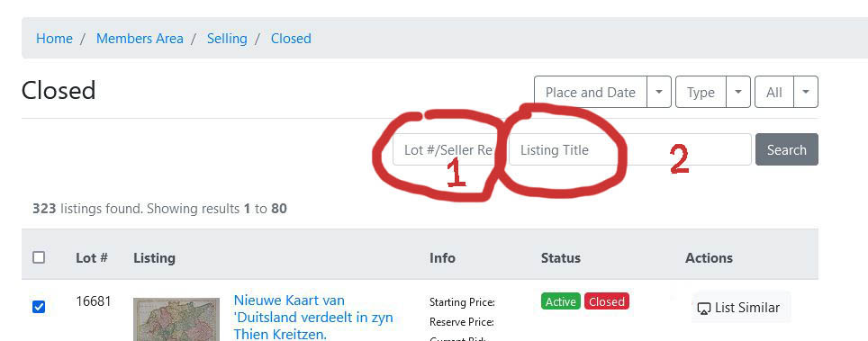
Task: Expand the Place and Date dropdown arrow
Action: pos(659,92)
